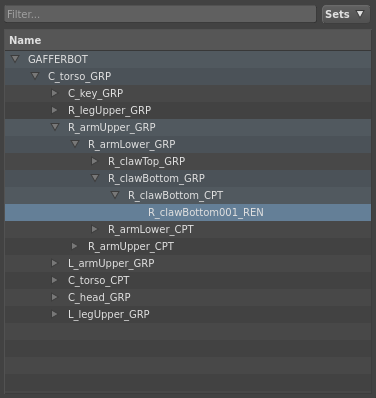
Task: Expand the C_head_GRP arrow
Action: click(x=54, y=297)
